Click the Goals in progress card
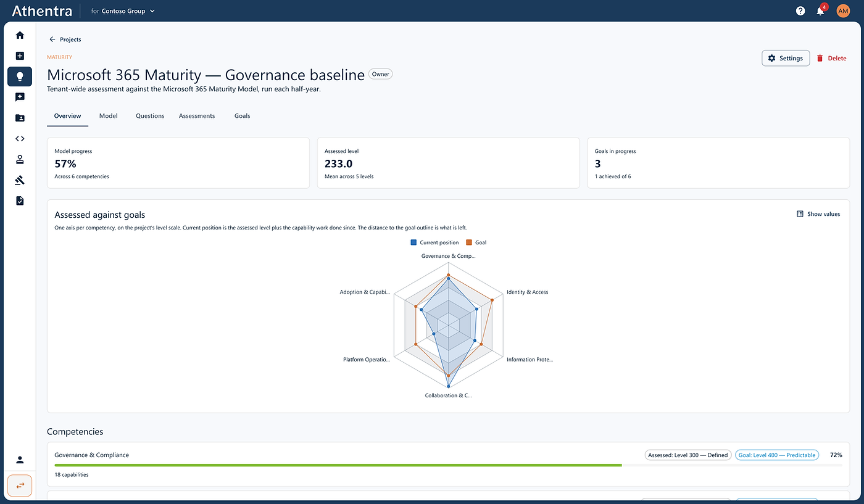 [718, 163]
